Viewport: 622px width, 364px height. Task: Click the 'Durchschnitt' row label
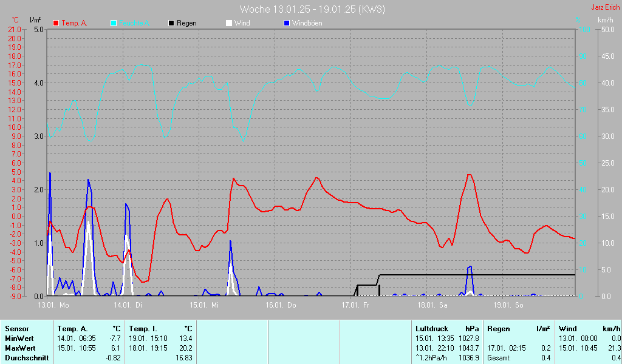point(27,358)
